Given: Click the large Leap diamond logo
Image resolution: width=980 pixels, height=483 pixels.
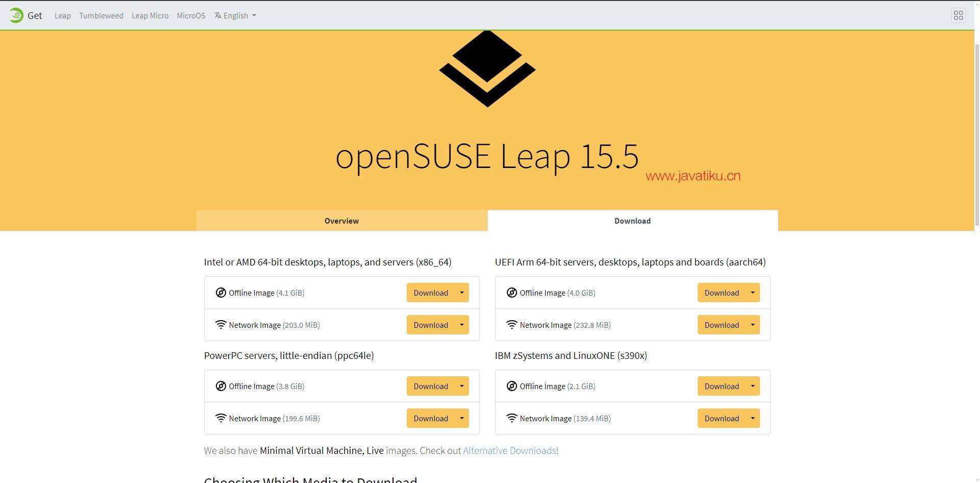Looking at the screenshot, I should pos(487,69).
